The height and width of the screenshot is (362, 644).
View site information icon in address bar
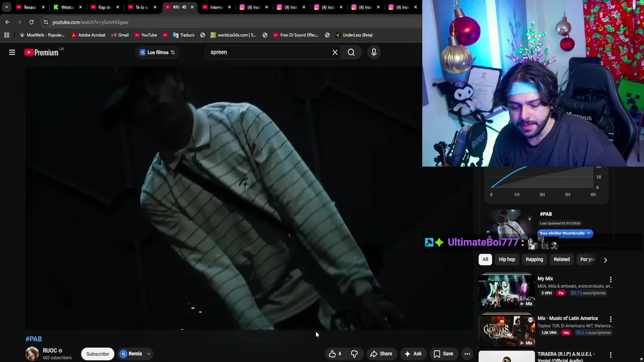click(x=46, y=22)
